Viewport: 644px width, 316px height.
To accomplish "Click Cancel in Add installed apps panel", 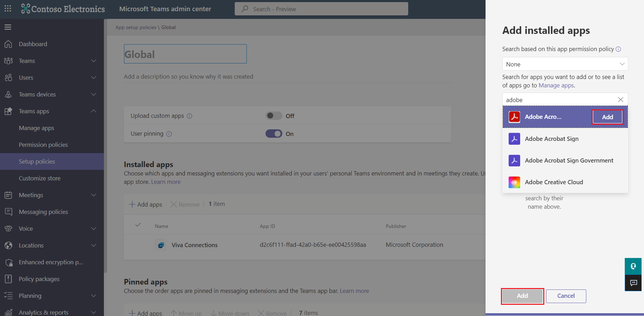I will [x=566, y=296].
